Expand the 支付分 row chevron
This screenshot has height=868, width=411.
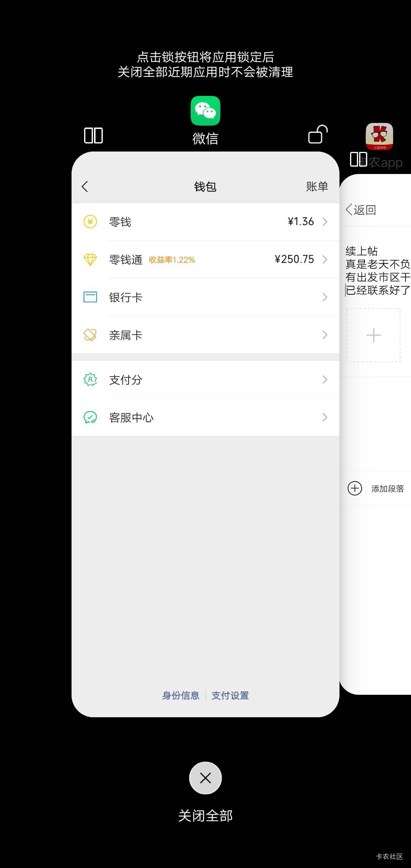point(325,380)
